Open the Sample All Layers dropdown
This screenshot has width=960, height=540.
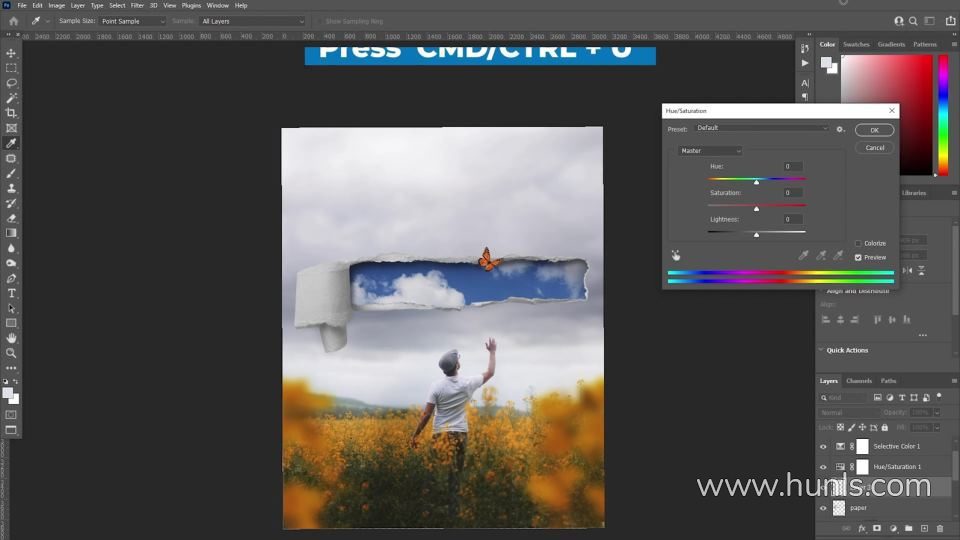click(252, 21)
